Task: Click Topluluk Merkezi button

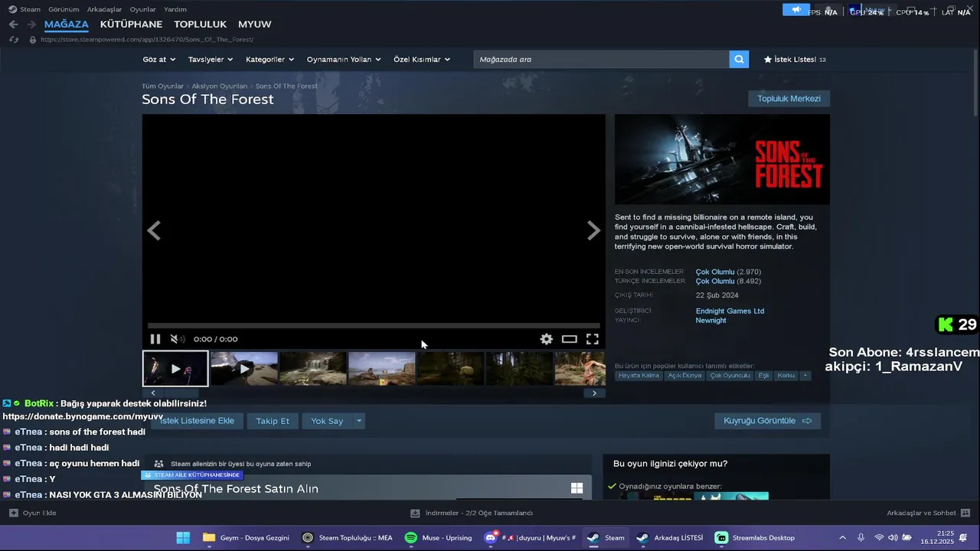Action: point(789,99)
